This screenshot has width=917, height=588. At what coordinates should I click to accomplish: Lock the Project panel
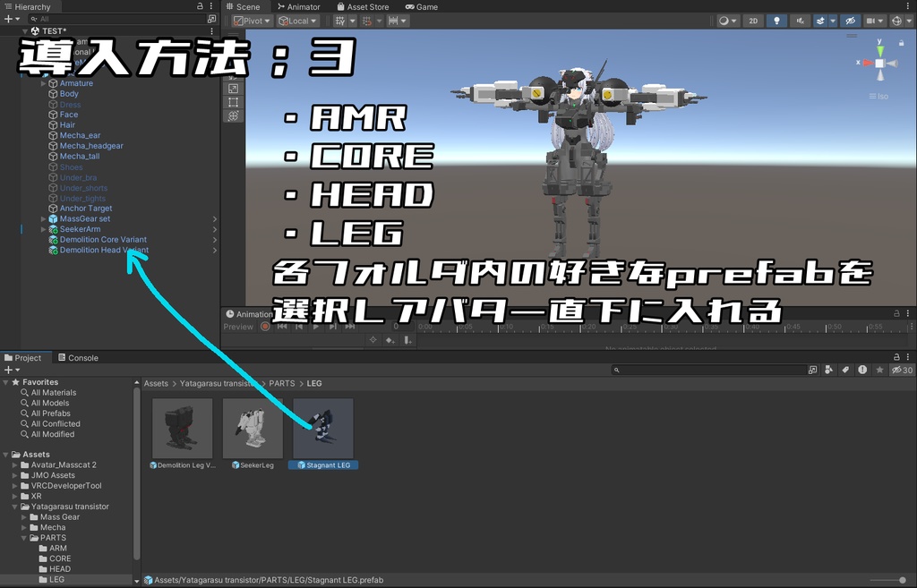coord(897,357)
